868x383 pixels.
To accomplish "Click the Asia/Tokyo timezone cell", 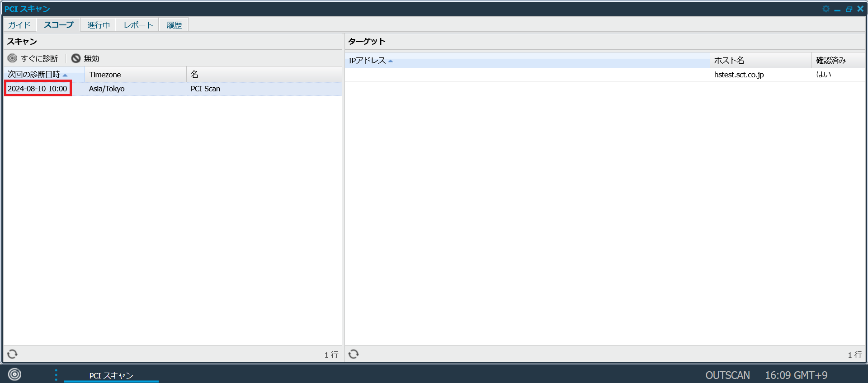I will (x=107, y=89).
